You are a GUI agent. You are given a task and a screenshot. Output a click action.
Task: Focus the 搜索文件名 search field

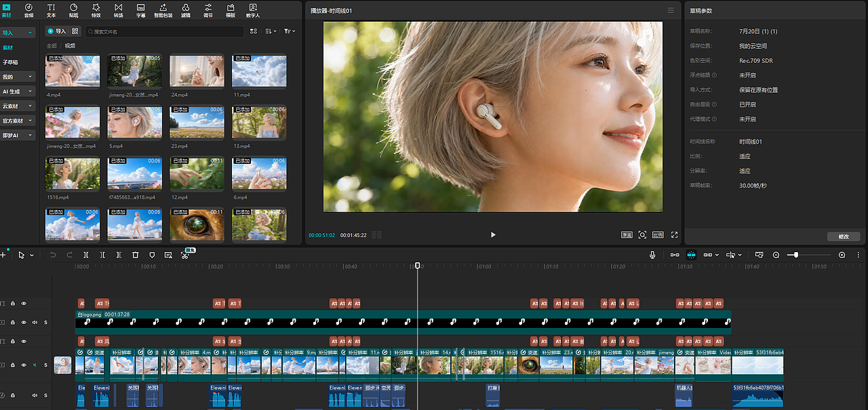(x=164, y=31)
